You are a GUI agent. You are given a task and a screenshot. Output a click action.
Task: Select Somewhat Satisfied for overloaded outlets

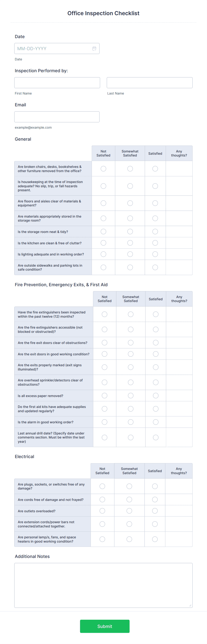129,511
